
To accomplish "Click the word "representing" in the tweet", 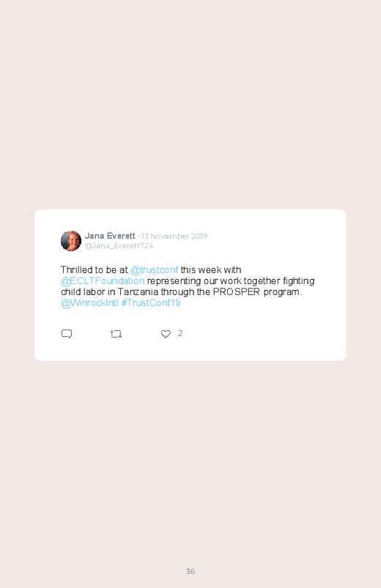I will [x=174, y=281].
